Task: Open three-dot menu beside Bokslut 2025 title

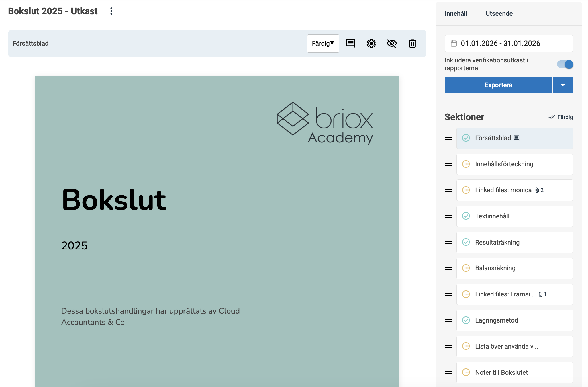Action: click(x=111, y=11)
